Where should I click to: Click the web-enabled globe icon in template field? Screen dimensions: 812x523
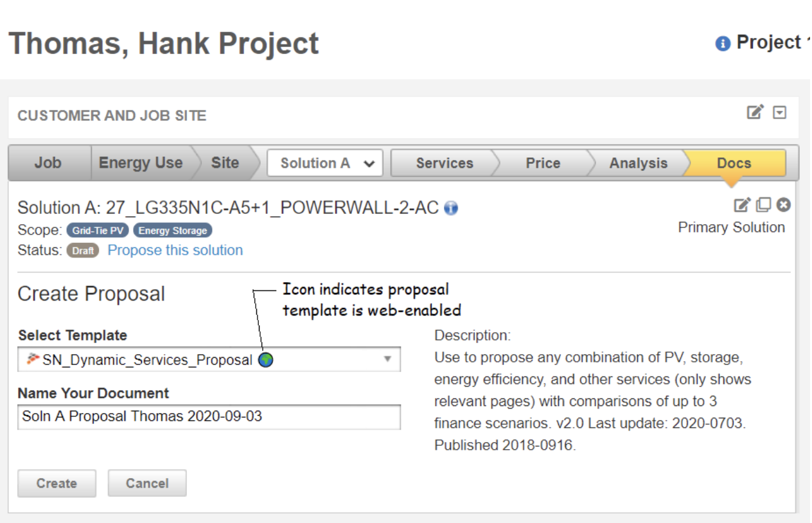265,360
